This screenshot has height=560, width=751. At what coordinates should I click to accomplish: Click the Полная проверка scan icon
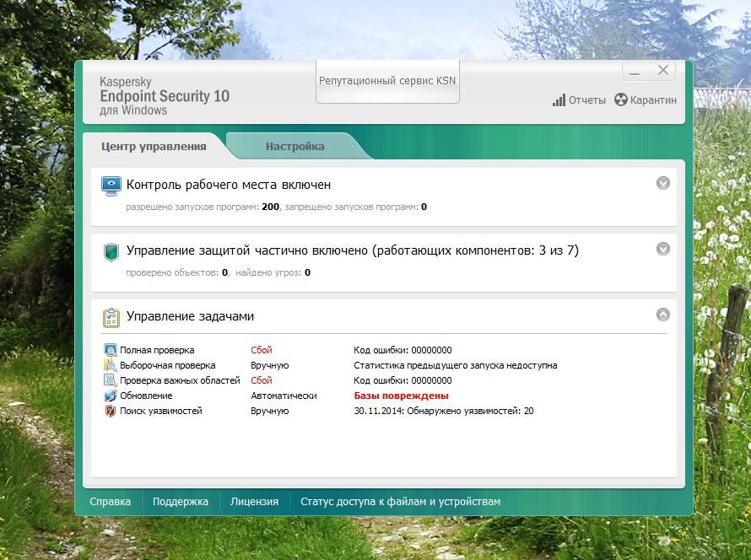[111, 350]
